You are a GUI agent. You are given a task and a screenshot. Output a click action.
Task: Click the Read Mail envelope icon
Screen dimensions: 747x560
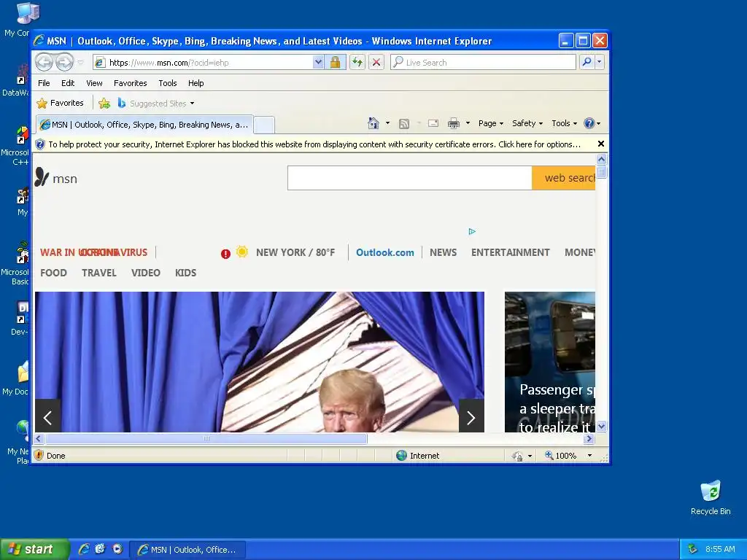[x=433, y=123]
